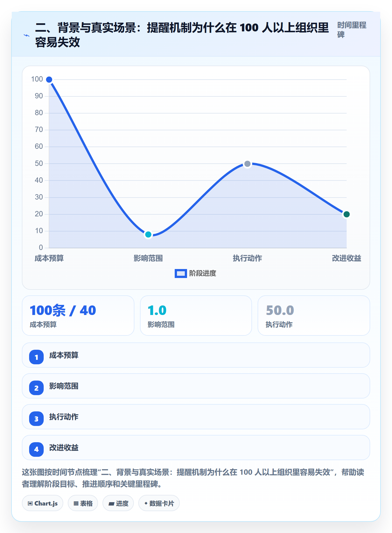Select the 执行动作 data point at 50
Image resolution: width=392 pixels, height=533 pixels.
point(247,164)
